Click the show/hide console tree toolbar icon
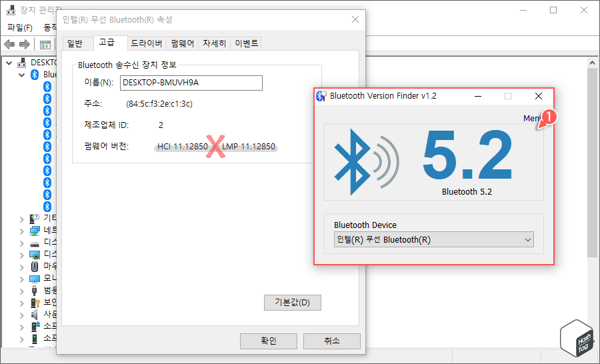Screen dimensions: 600x364 coord(45,45)
